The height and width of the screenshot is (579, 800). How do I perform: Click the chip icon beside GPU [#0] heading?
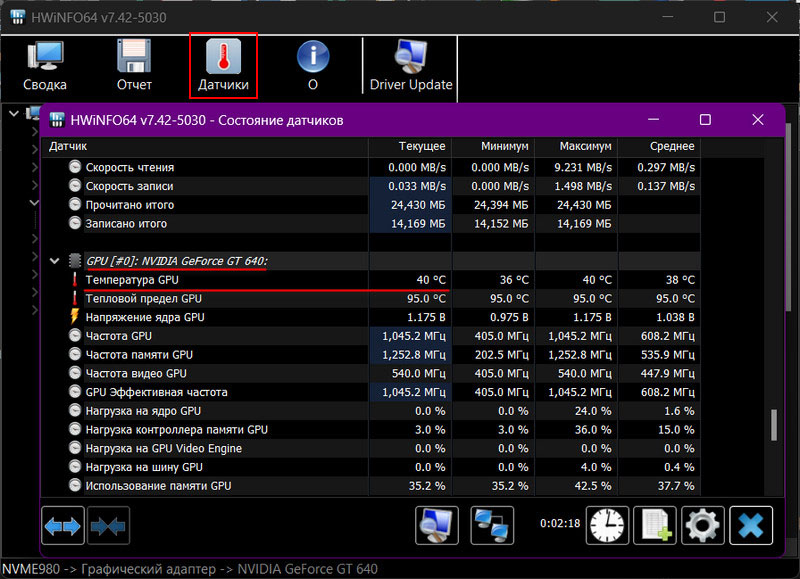coord(75,261)
